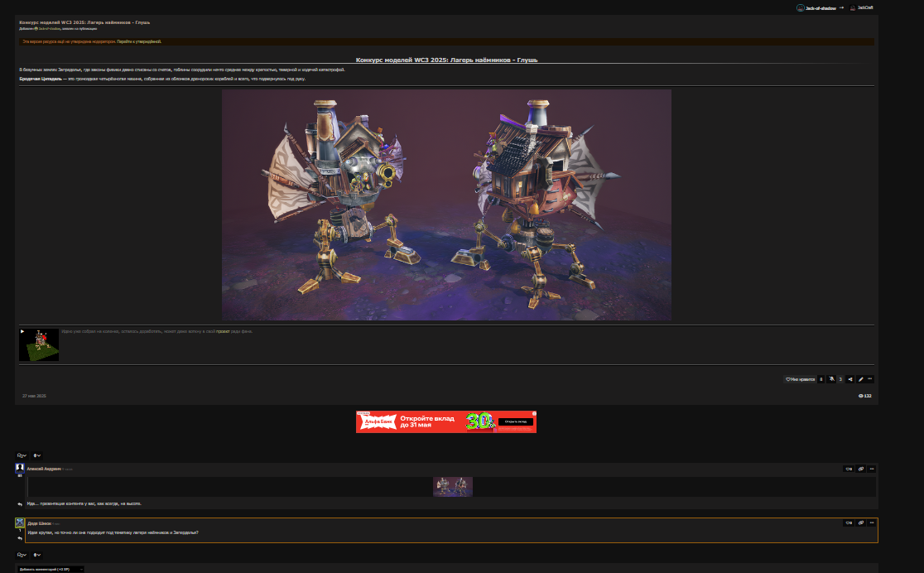Play the small model preview video thumbnail
The width and height of the screenshot is (924, 573).
click(x=39, y=344)
